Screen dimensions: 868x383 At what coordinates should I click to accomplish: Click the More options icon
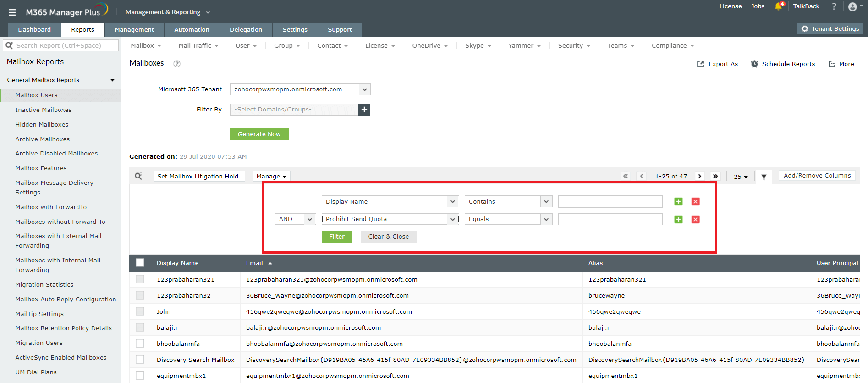point(832,64)
